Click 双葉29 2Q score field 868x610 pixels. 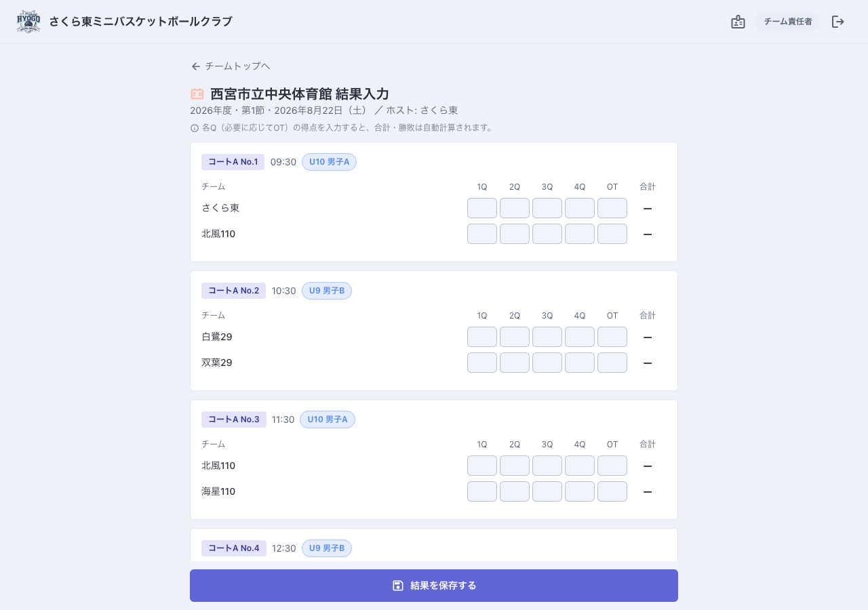[x=515, y=363]
